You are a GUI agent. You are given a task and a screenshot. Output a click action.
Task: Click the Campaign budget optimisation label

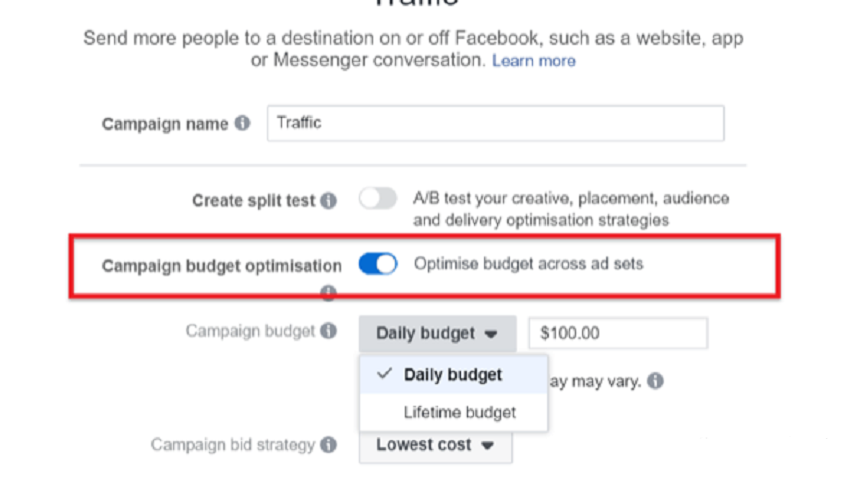tap(221, 266)
